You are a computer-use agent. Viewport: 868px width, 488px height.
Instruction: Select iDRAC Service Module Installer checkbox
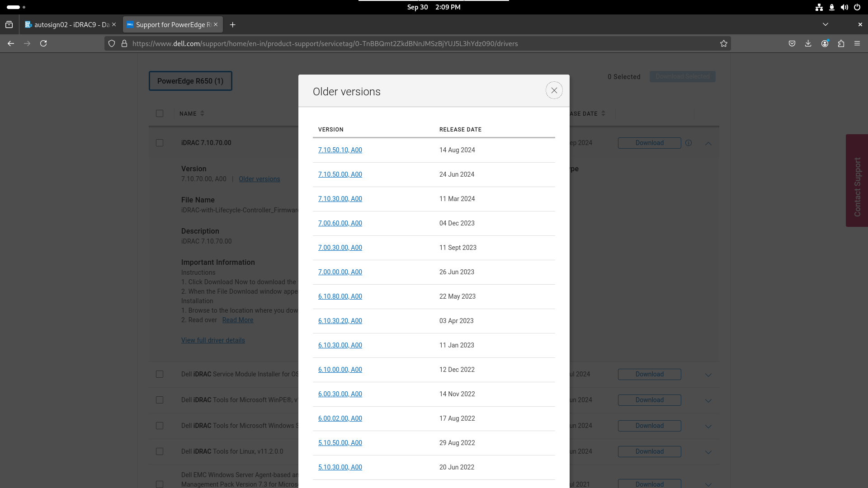tap(160, 374)
